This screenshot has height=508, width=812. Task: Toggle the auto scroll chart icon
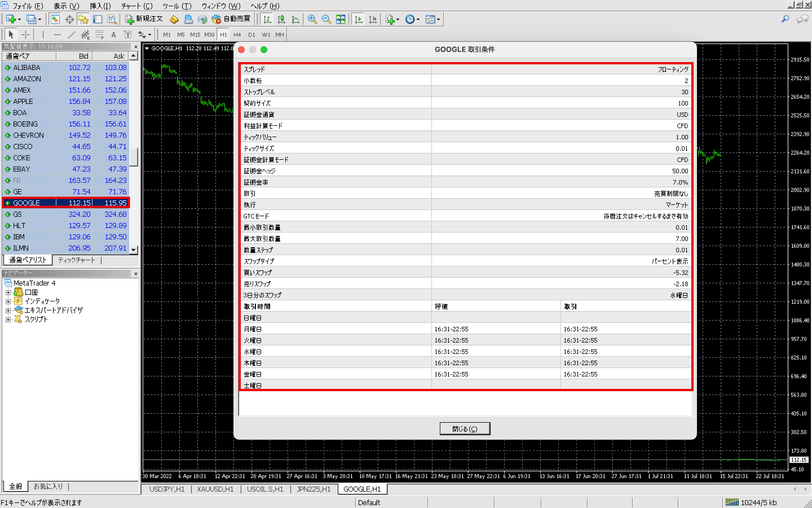coord(358,19)
